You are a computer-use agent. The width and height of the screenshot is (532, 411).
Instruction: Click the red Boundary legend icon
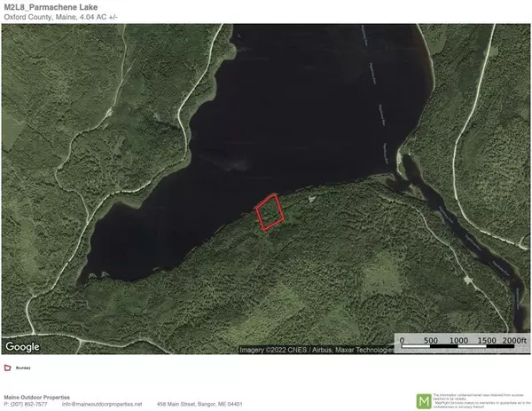tap(7, 368)
